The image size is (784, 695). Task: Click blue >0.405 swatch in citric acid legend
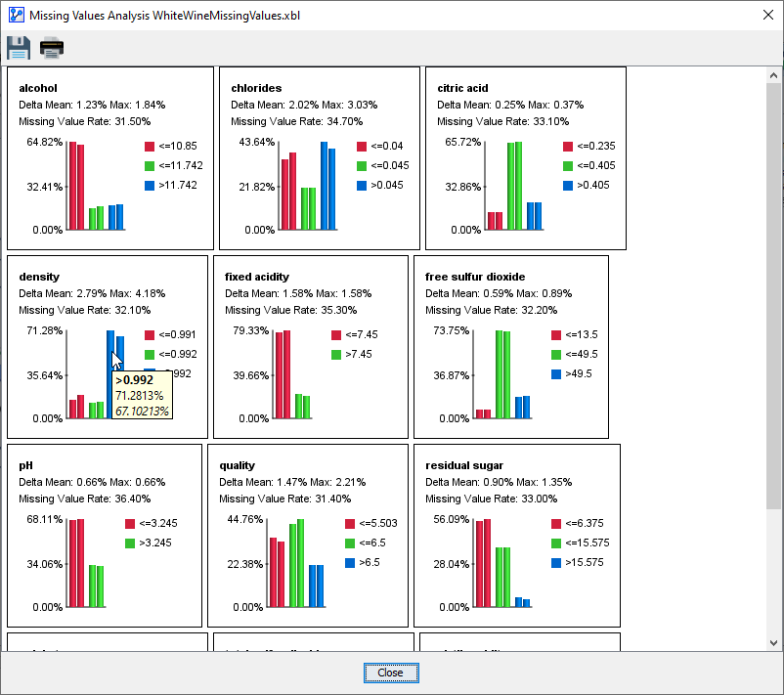point(568,186)
